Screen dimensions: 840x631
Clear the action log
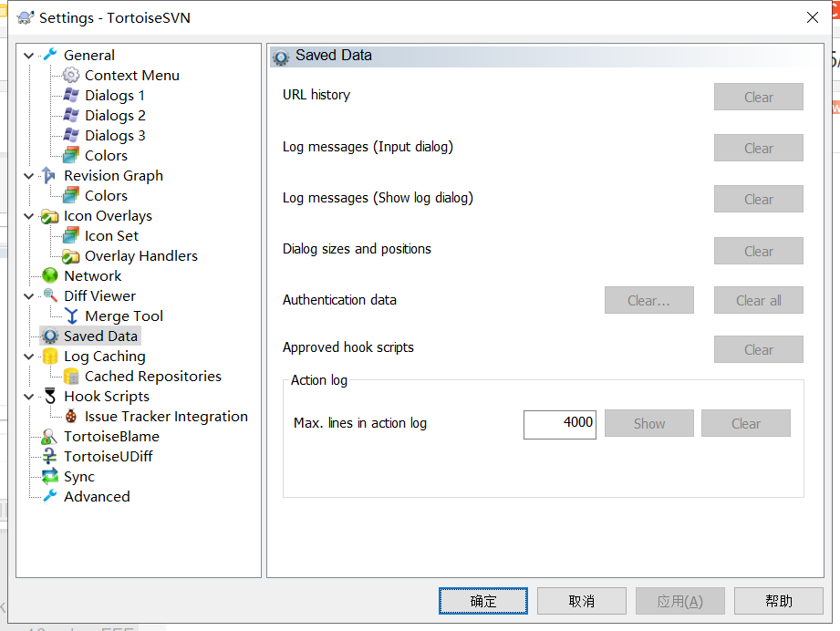click(746, 423)
